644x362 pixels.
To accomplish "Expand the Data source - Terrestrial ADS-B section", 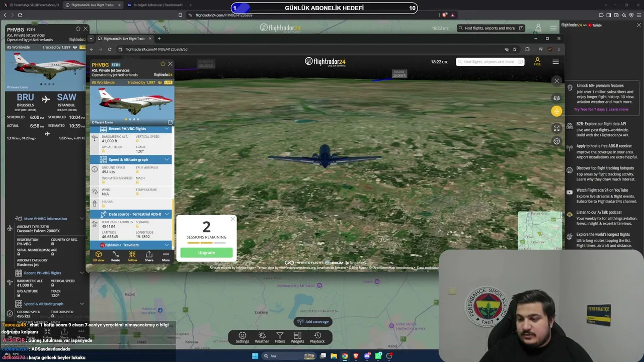I will pyautogui.click(x=132, y=214).
